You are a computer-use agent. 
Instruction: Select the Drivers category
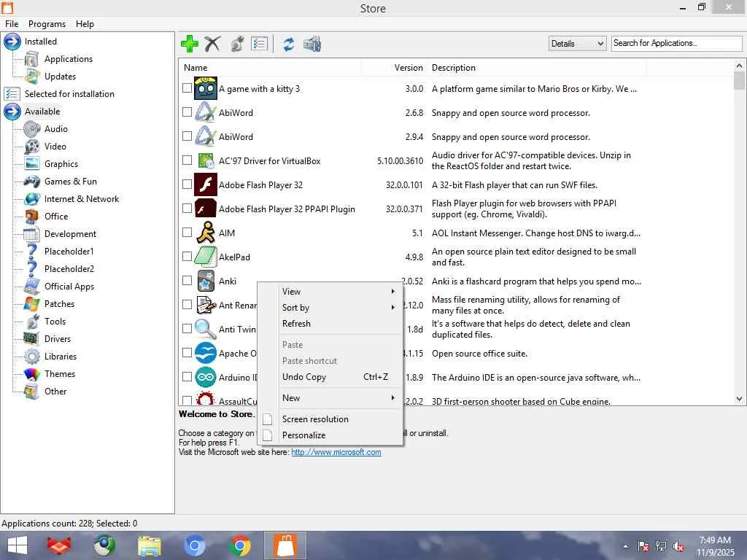click(x=57, y=339)
